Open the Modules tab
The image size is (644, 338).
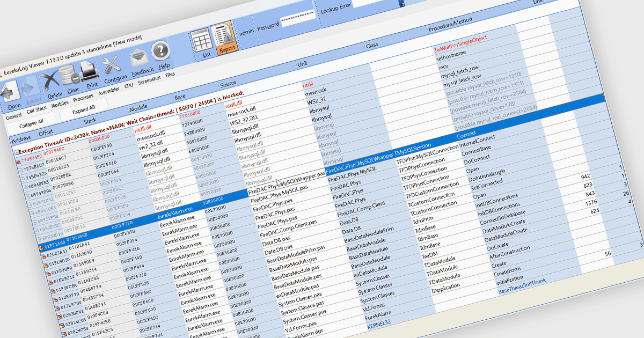click(x=60, y=103)
